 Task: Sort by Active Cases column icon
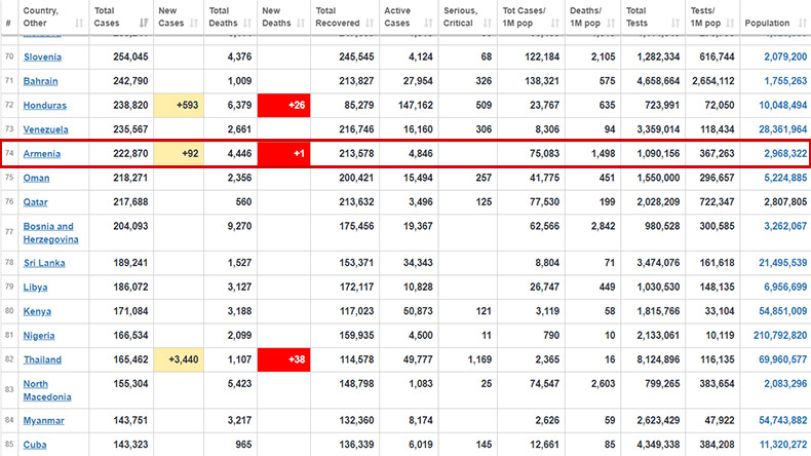point(428,23)
